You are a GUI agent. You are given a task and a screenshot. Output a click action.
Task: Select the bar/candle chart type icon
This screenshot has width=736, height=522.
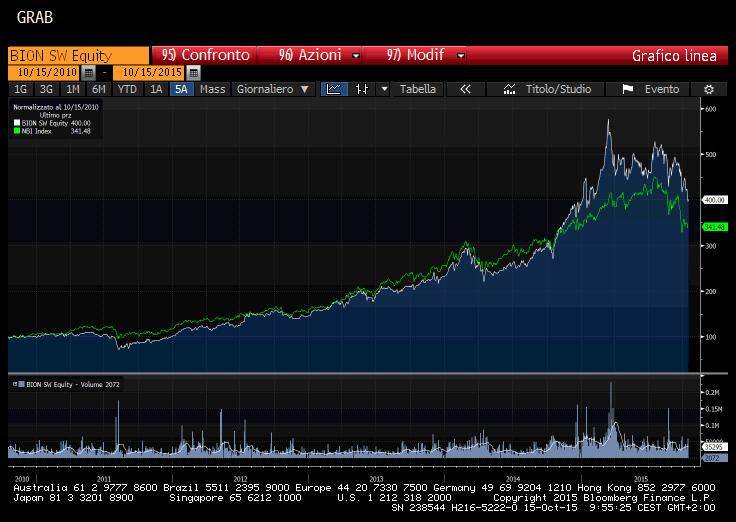[x=361, y=89]
